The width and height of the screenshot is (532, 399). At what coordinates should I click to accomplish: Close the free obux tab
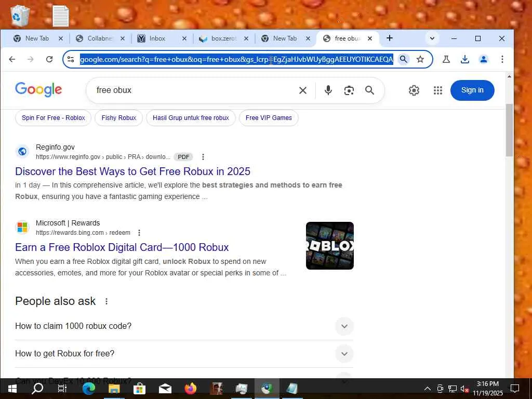370,38
